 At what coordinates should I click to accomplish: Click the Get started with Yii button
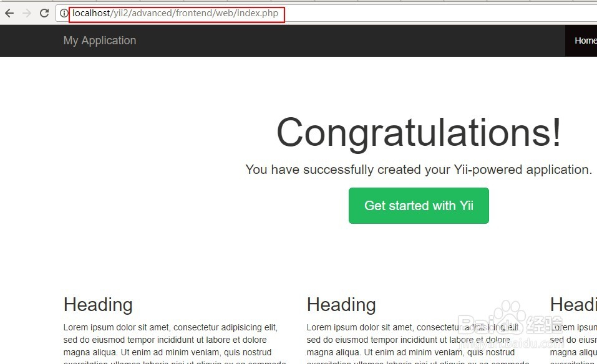click(419, 206)
